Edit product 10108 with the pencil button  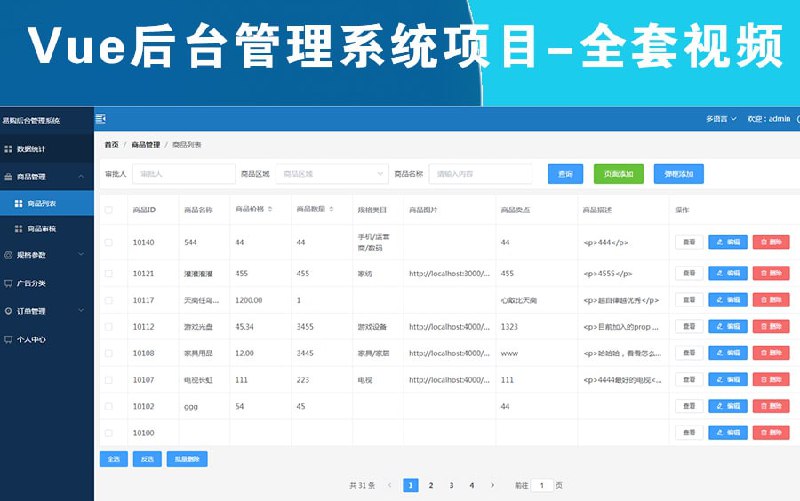(x=728, y=353)
